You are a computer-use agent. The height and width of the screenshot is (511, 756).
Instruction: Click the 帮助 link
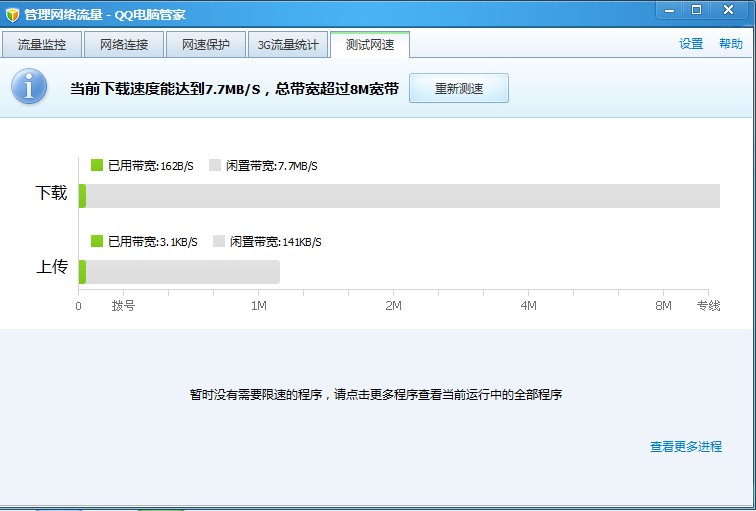click(x=731, y=44)
